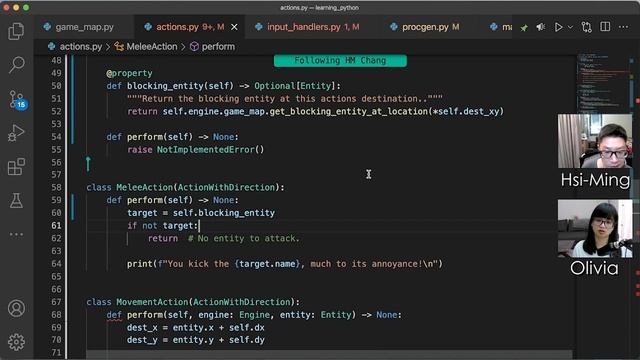Click 'target = self.blocking_entity' on line 60

(x=201, y=213)
